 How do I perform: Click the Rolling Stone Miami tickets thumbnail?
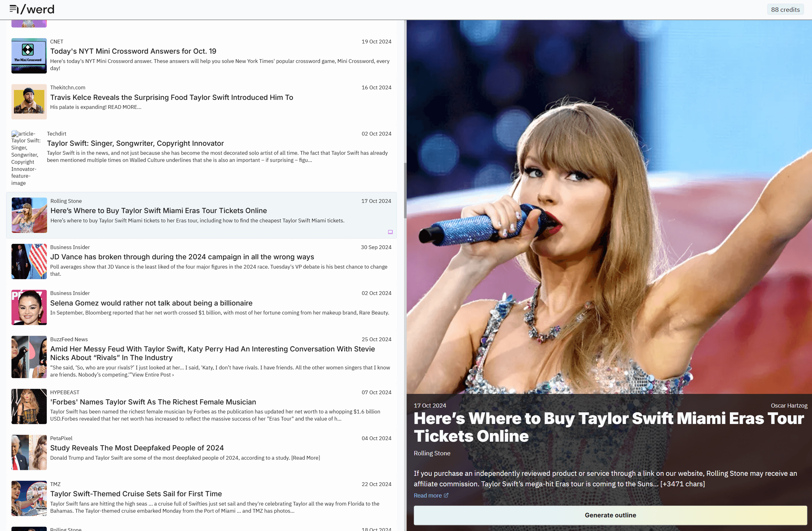tap(29, 215)
